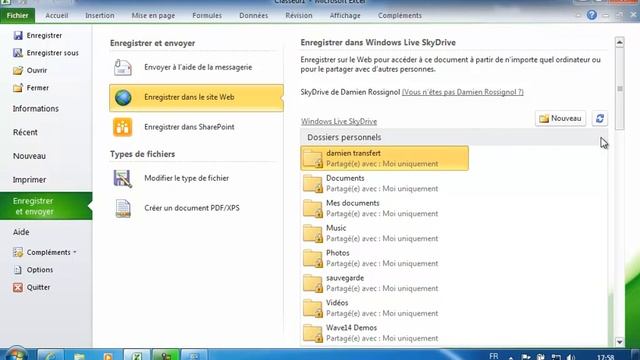Open the Aide section
The image size is (640, 360).
21,232
